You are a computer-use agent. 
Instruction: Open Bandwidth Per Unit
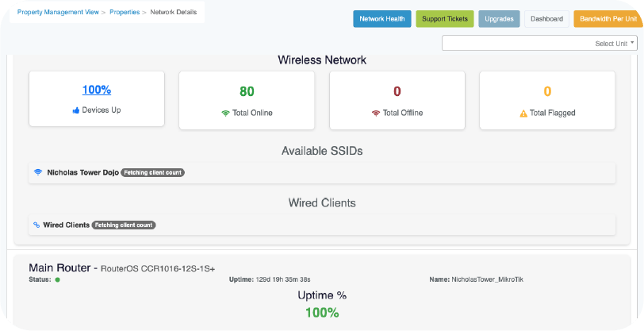click(607, 18)
